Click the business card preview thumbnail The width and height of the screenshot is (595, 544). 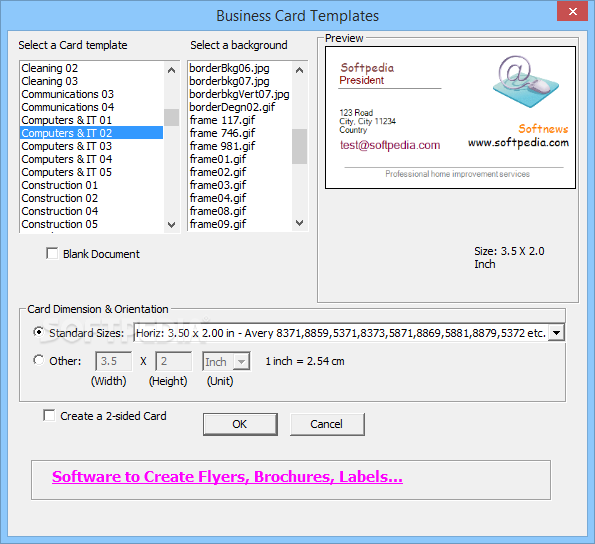[x=450, y=118]
